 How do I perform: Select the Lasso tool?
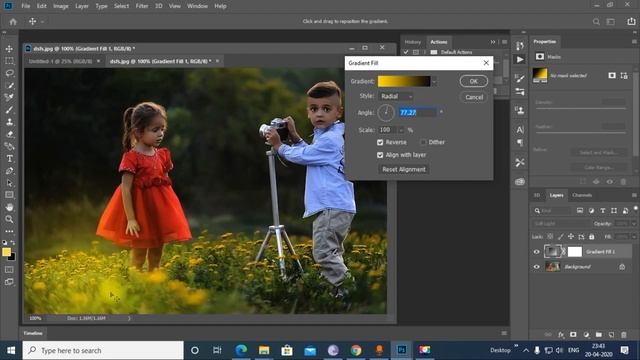[9, 73]
